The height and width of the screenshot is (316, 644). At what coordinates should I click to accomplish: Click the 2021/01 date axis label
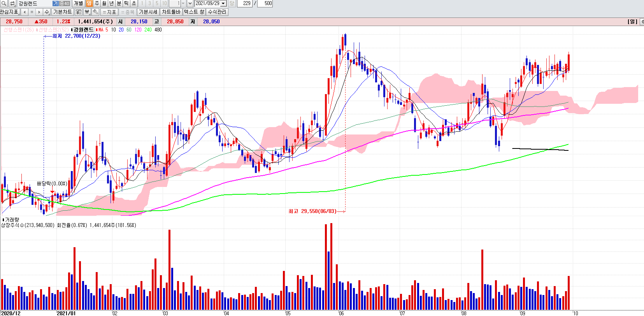coord(66,313)
